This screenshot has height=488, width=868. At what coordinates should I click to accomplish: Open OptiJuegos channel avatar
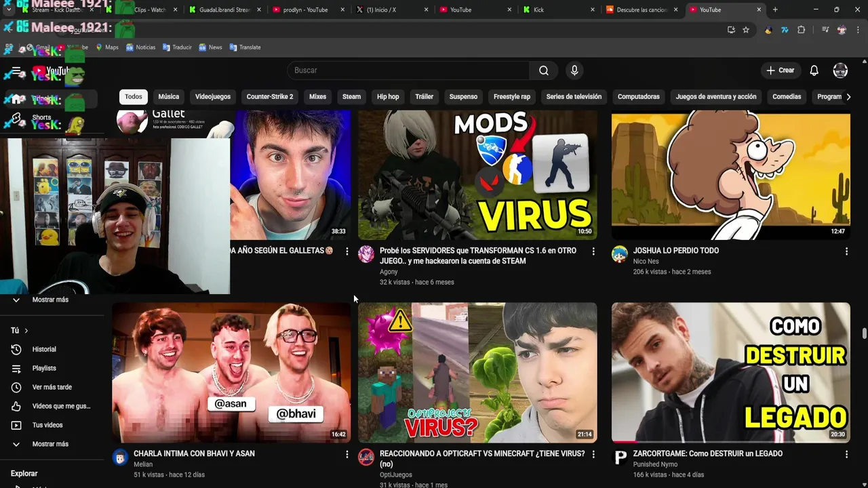(x=366, y=457)
